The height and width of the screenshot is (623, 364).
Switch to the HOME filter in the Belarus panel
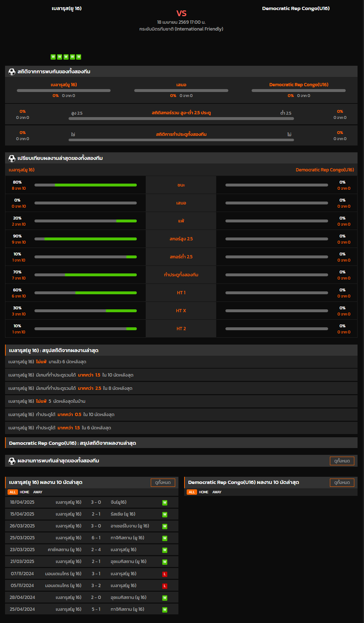(24, 492)
